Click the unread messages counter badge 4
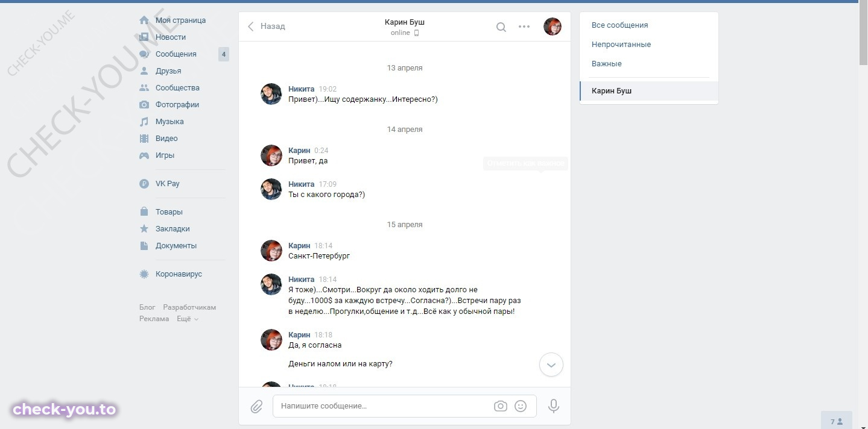 [x=224, y=54]
